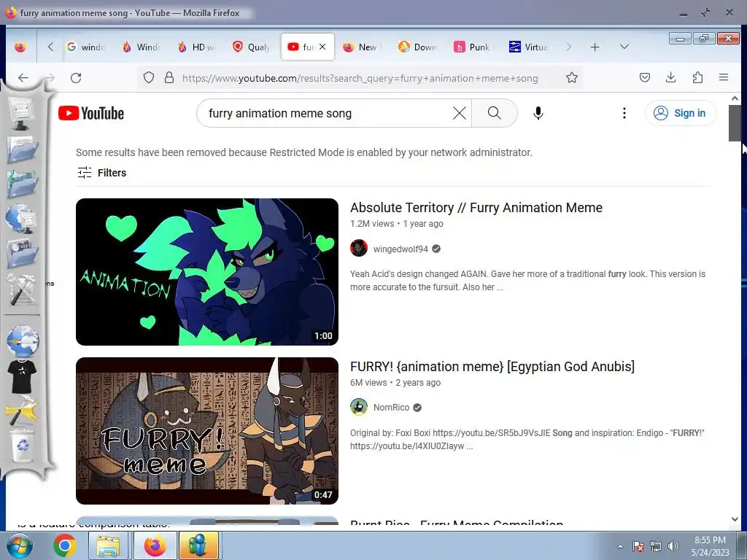Open 'FURRY! {animation meme} [Egyptian God Anubis]' title

click(492, 367)
